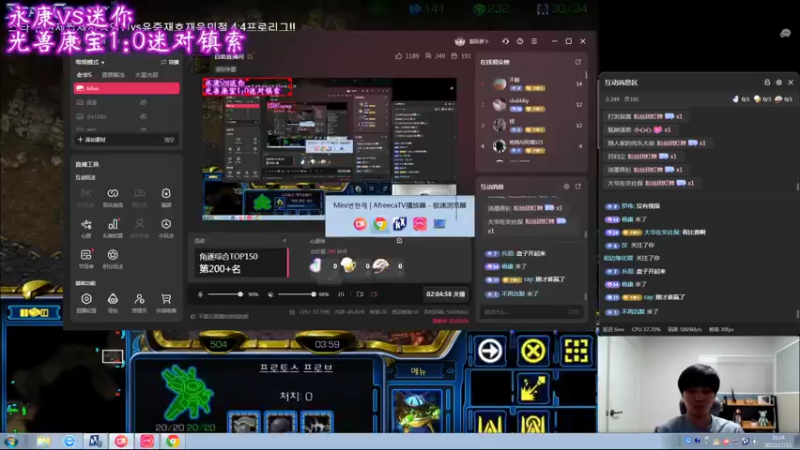
Task: Mute the microphone icon in audio bar
Action: tap(200, 294)
